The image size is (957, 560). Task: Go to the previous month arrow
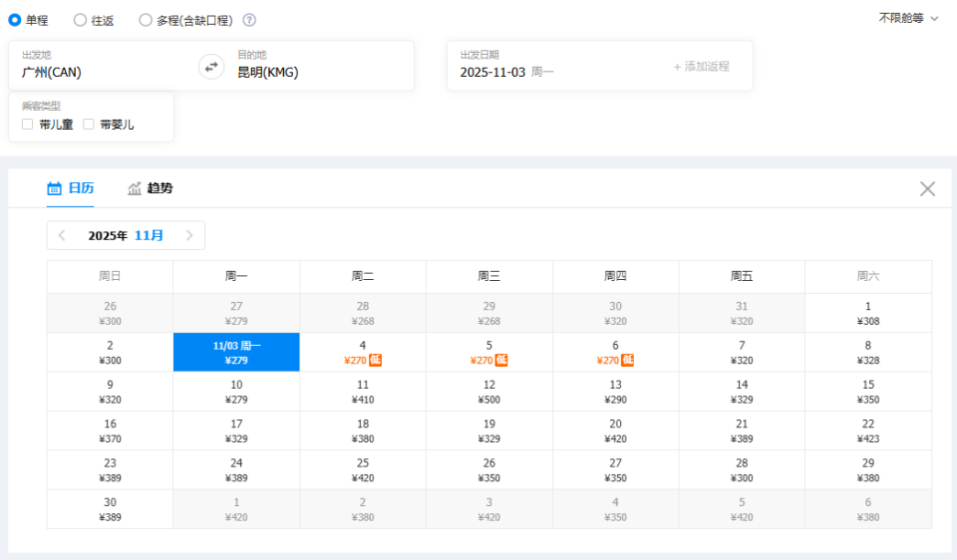pos(62,235)
